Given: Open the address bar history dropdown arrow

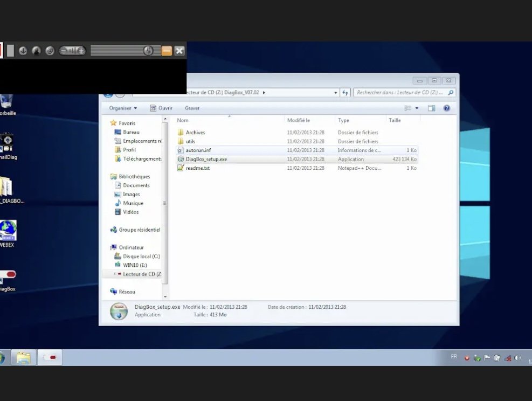Looking at the screenshot, I should pos(336,93).
